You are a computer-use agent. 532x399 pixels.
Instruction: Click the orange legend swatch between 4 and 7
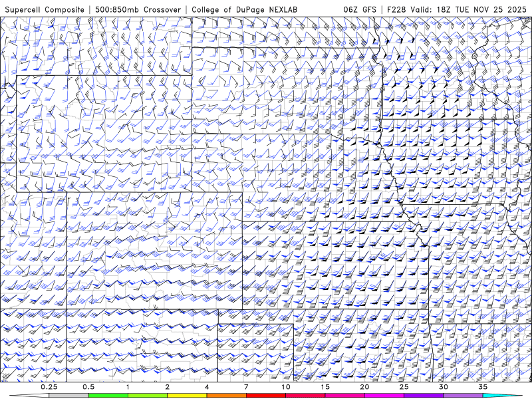226,396
